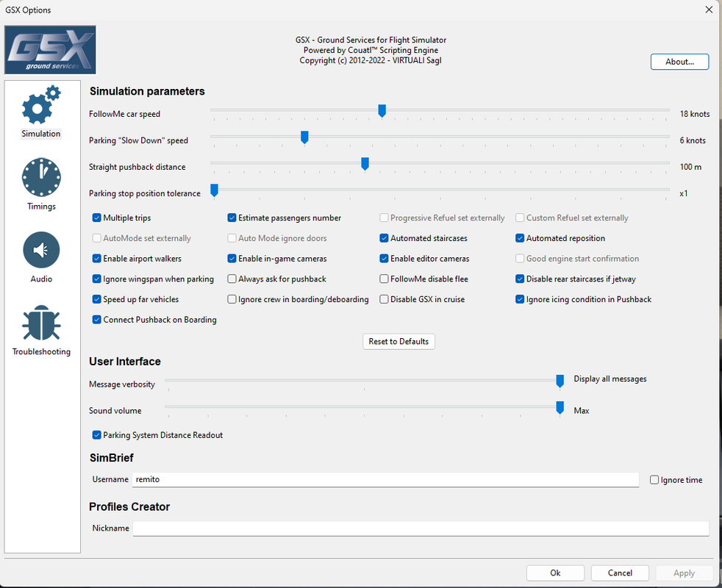Click the Display all messages label
722x588 pixels.
click(610, 379)
